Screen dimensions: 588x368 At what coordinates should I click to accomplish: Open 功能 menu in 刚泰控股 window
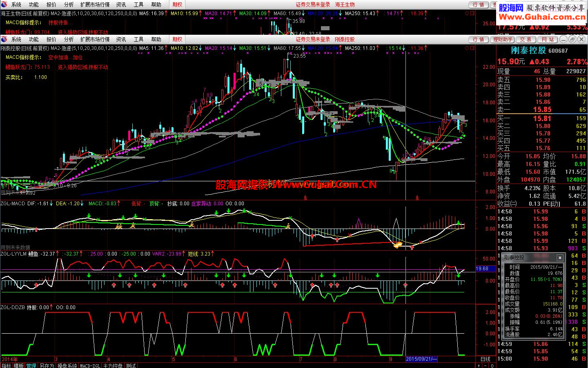tap(34, 39)
